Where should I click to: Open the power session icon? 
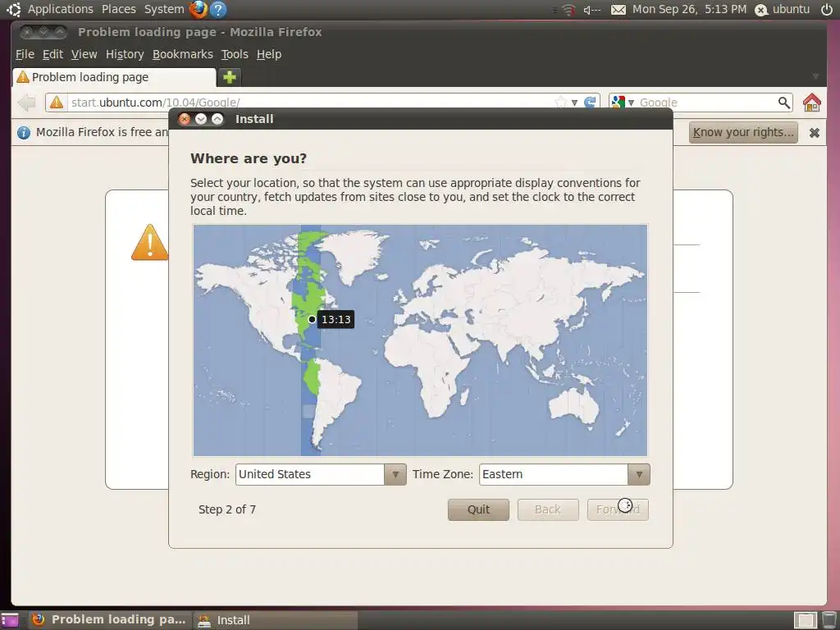point(827,9)
